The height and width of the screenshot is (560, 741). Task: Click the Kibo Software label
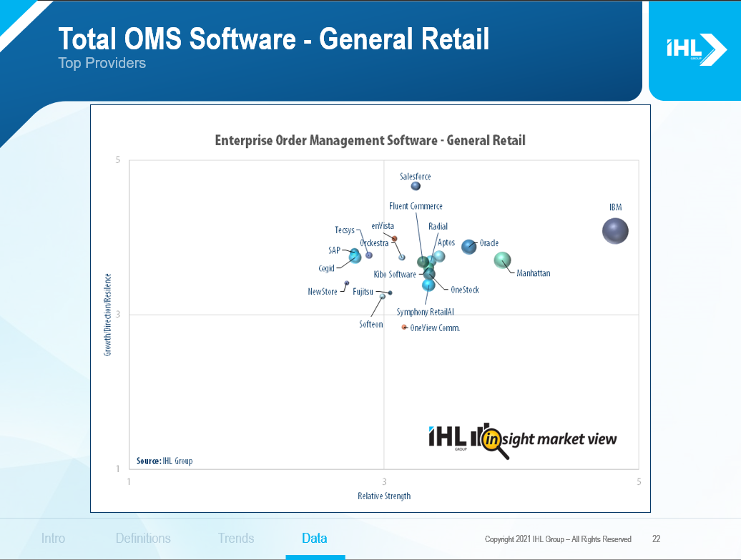click(394, 275)
